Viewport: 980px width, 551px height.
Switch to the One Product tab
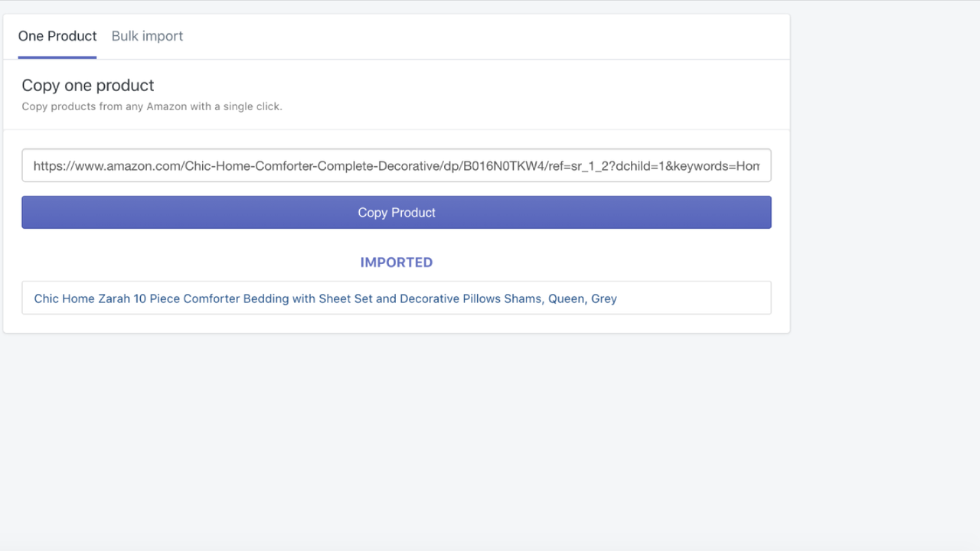[57, 36]
